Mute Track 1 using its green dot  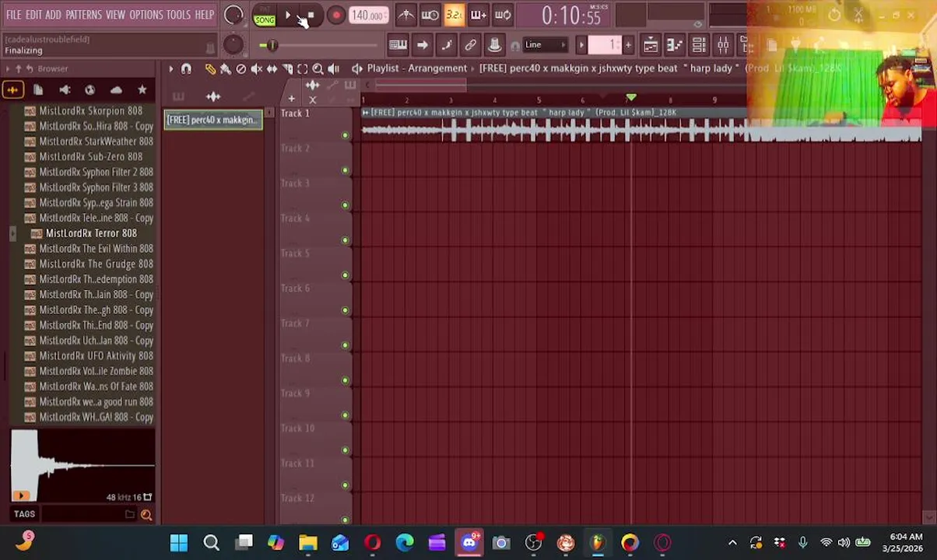pyautogui.click(x=345, y=135)
